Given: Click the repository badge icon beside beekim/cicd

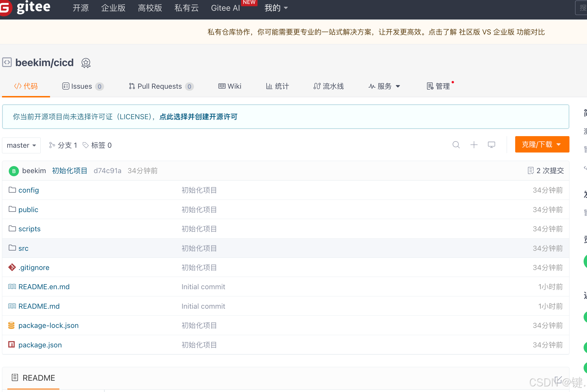Looking at the screenshot, I should (86, 63).
